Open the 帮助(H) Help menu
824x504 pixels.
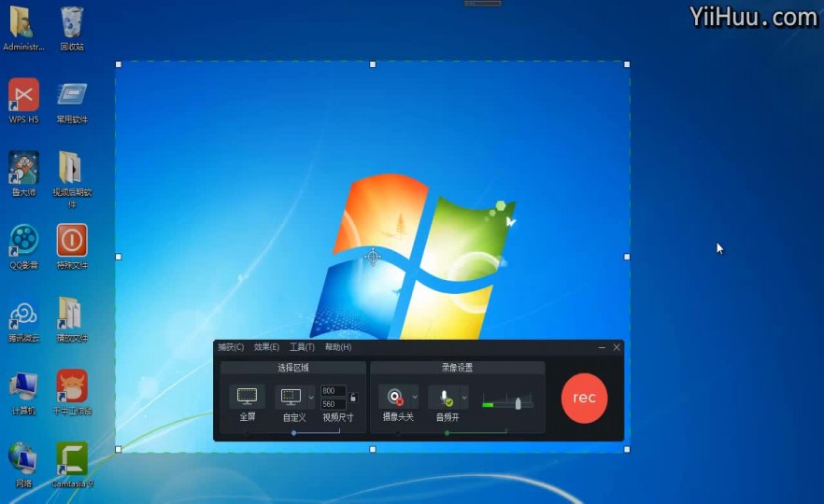(x=338, y=347)
